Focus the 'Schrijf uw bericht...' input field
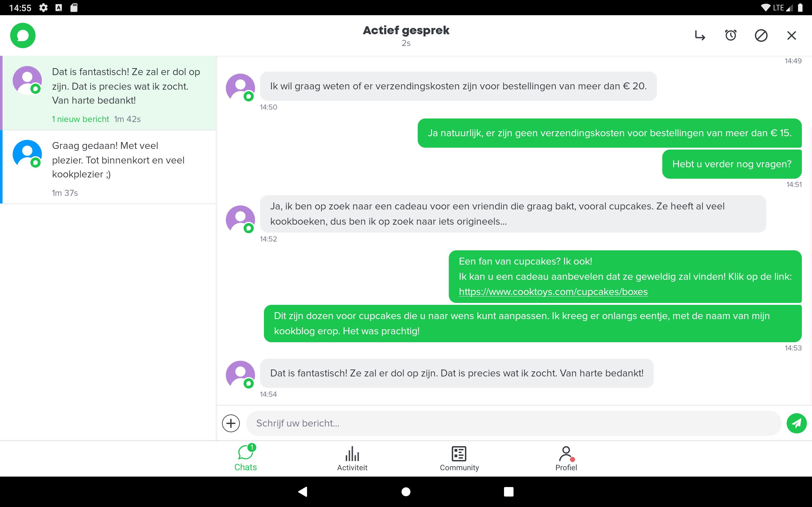This screenshot has height=507, width=812. [514, 423]
